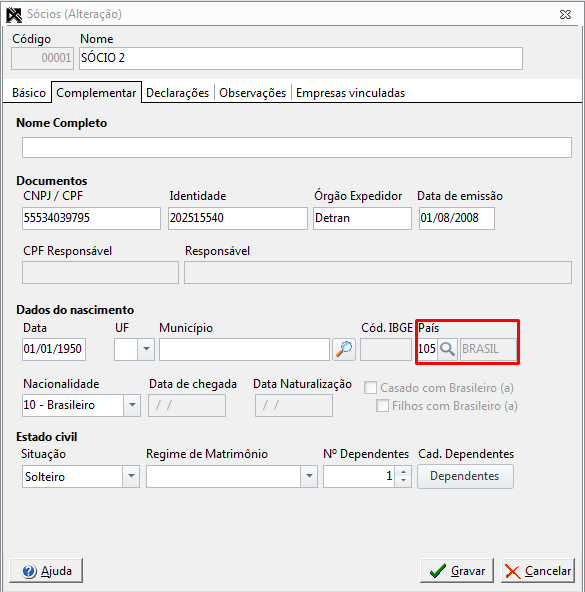Close the Sócios window
This screenshot has width=585, height=592.
(x=565, y=15)
